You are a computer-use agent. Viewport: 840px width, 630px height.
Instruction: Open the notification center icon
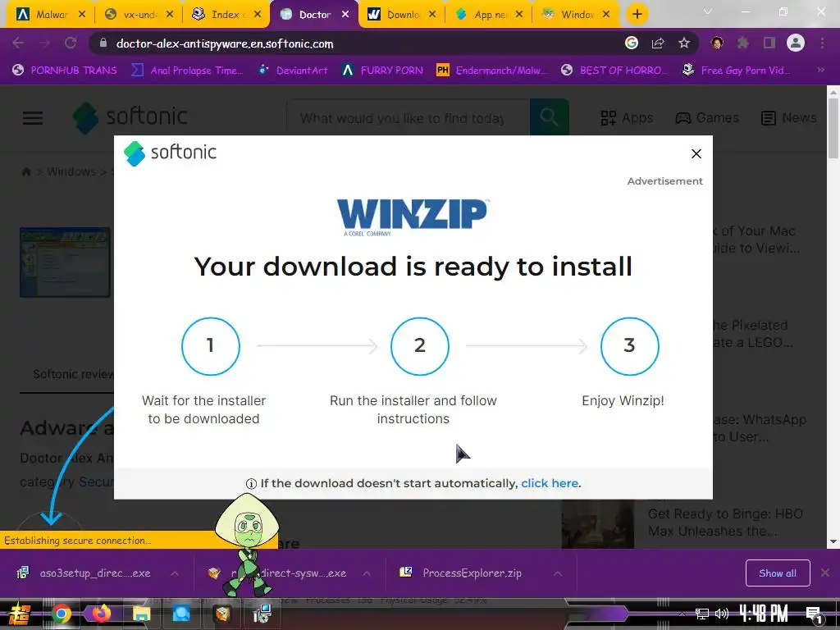(x=815, y=614)
